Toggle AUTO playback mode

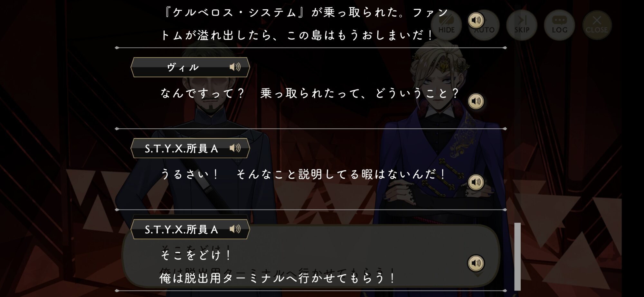coord(484,25)
